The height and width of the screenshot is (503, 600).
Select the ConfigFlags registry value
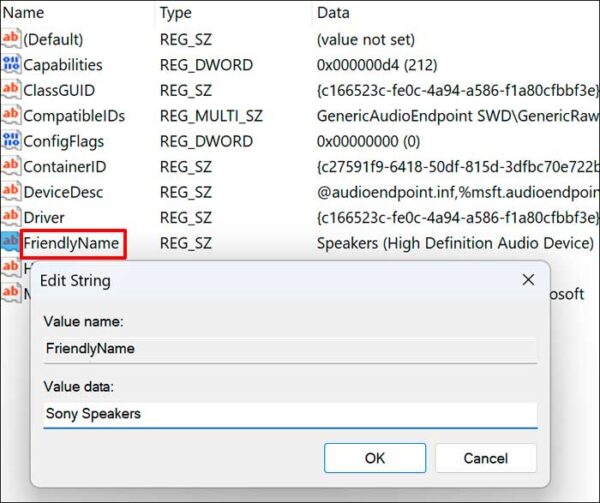(x=64, y=142)
